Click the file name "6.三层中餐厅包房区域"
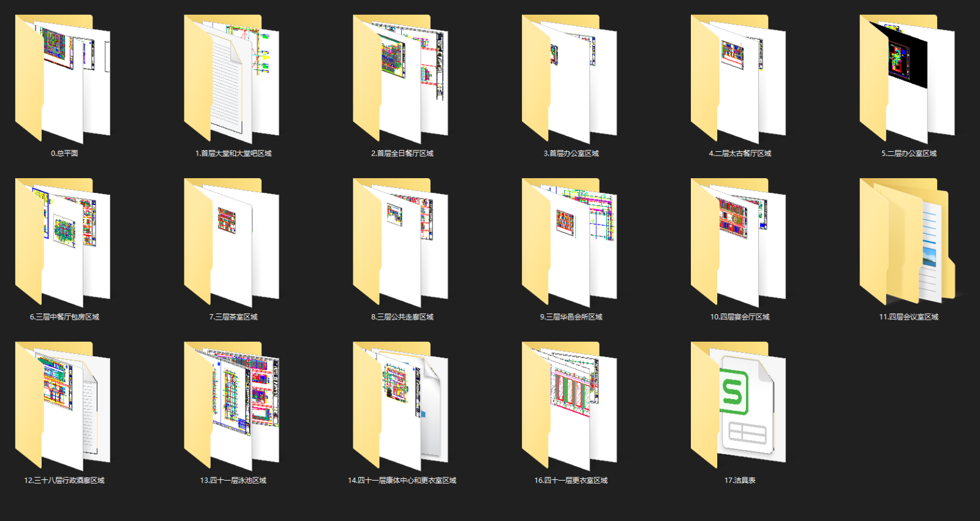 [x=64, y=317]
